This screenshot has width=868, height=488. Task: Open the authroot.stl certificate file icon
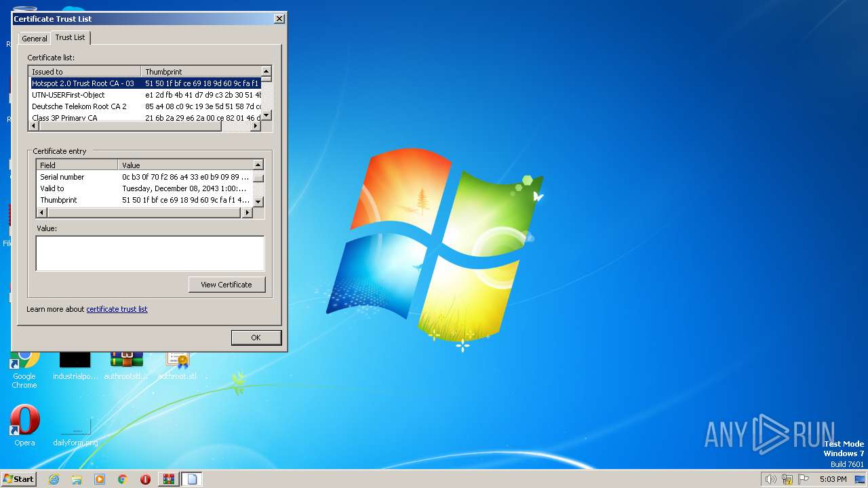point(177,366)
